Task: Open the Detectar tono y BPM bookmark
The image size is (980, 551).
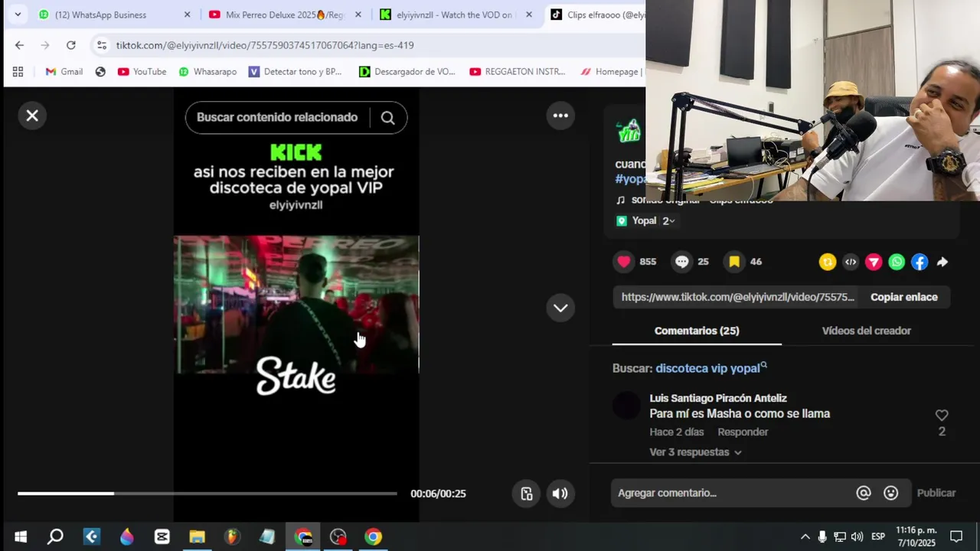Action: (x=295, y=71)
